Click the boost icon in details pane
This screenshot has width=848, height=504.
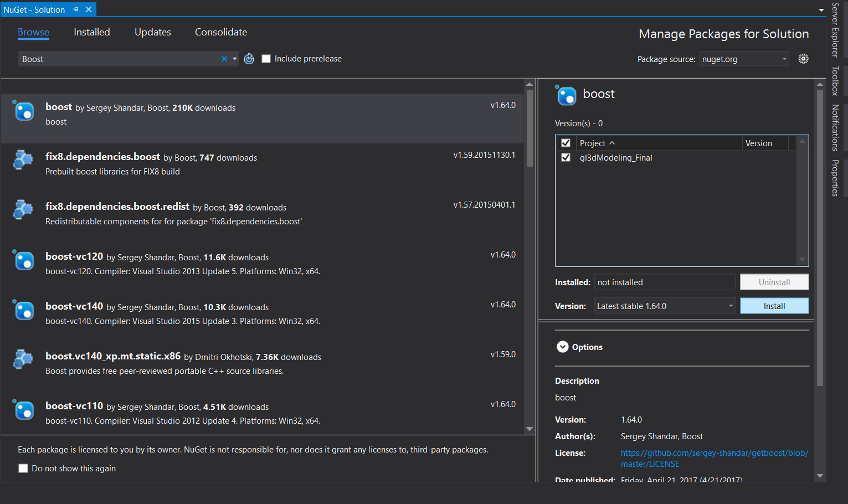click(x=566, y=95)
